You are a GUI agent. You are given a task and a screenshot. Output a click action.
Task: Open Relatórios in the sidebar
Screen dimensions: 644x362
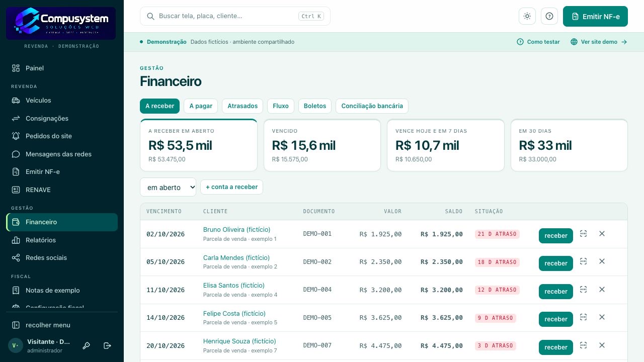coord(62,240)
